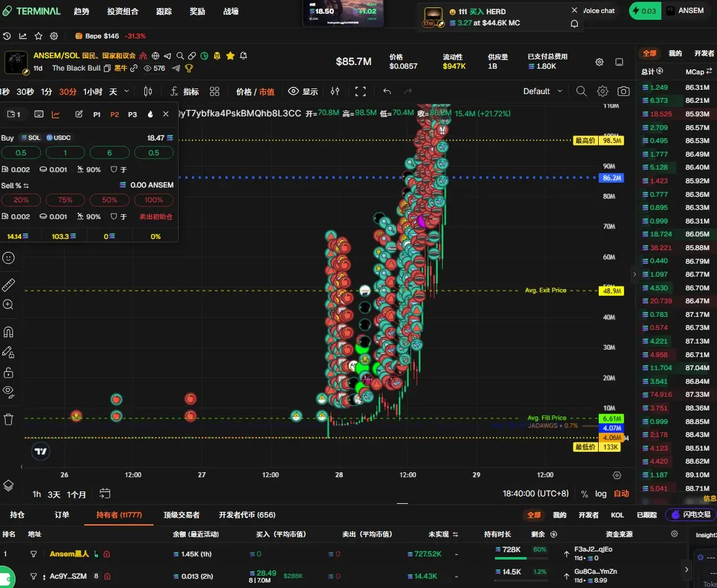Open the gear settings beside Bepe ticker
Screen dimensions: 717x588
(x=54, y=36)
